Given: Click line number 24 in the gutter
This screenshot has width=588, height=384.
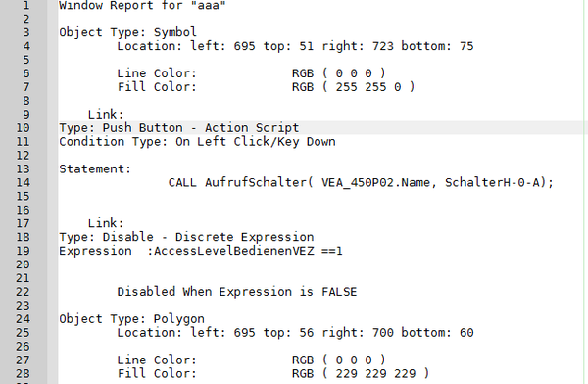Looking at the screenshot, I should point(23,319).
